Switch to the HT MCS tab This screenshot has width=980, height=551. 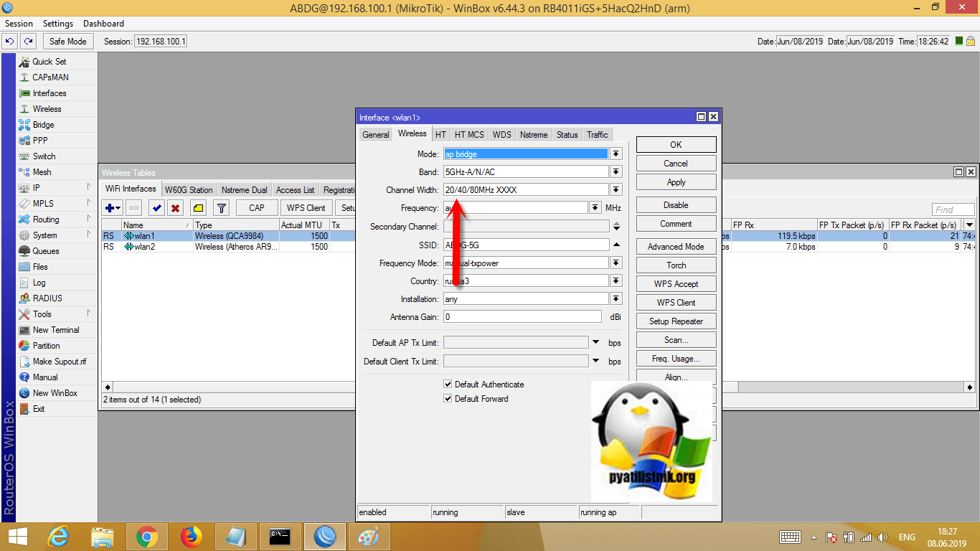pos(469,135)
